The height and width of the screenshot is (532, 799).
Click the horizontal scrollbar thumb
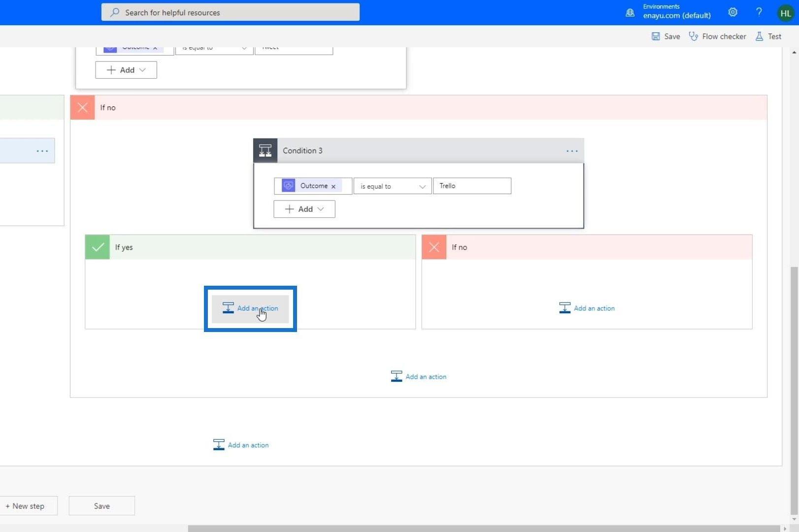(484, 529)
